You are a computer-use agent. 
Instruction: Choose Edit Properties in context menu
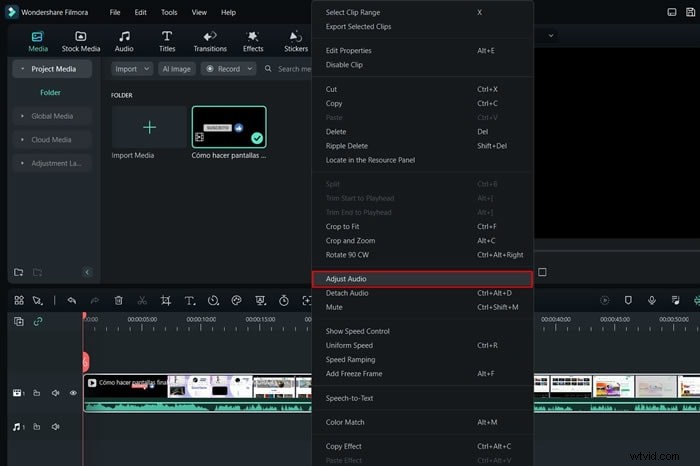(422, 51)
